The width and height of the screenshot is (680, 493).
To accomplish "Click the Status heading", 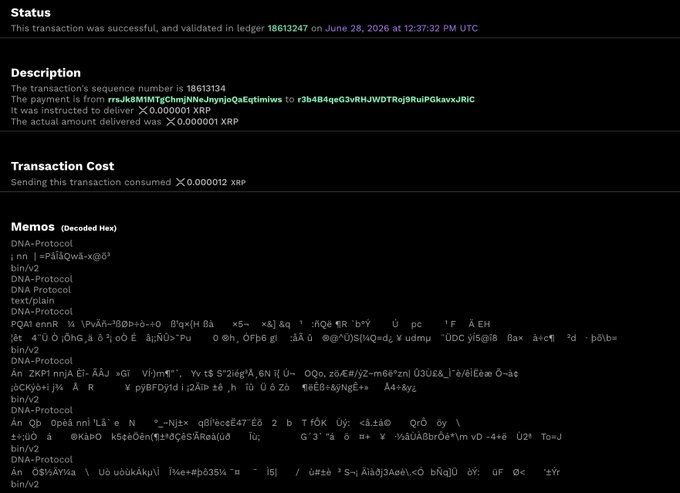I will (31, 13).
